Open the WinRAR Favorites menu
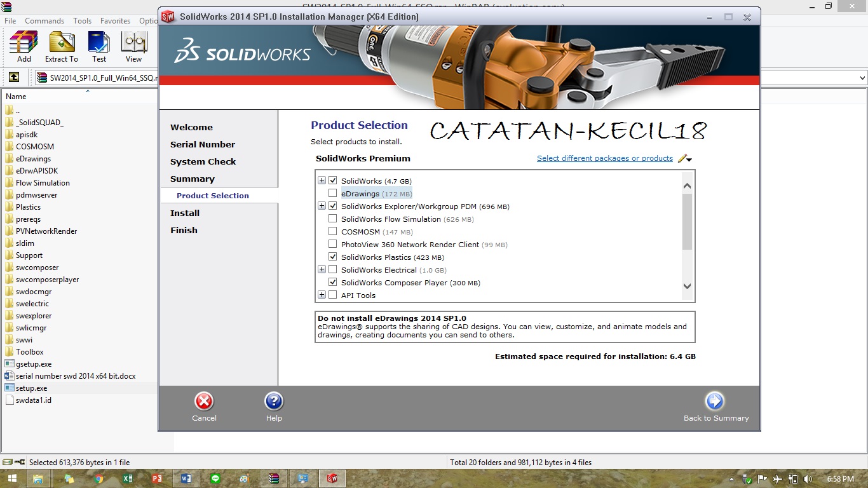 pyautogui.click(x=116, y=20)
